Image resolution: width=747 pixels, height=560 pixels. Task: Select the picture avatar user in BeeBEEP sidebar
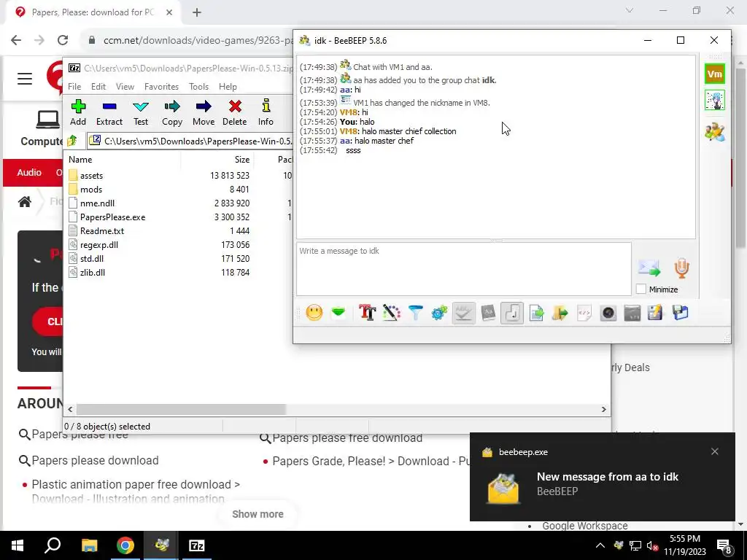(x=715, y=101)
